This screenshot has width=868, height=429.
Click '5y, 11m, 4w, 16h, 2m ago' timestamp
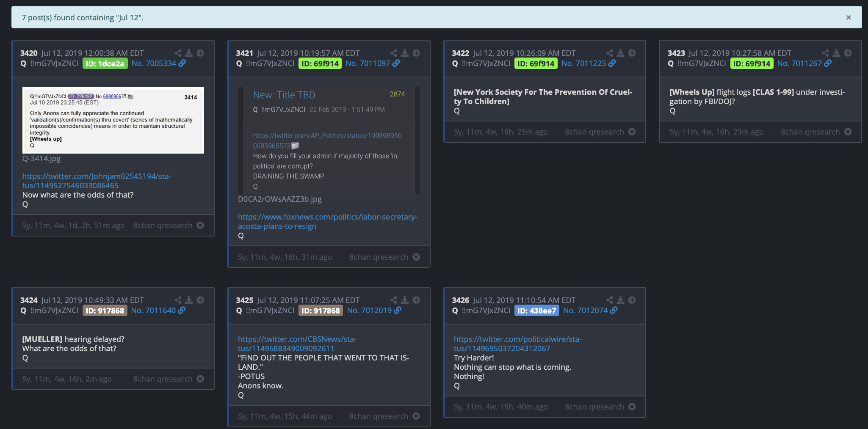[x=67, y=379]
